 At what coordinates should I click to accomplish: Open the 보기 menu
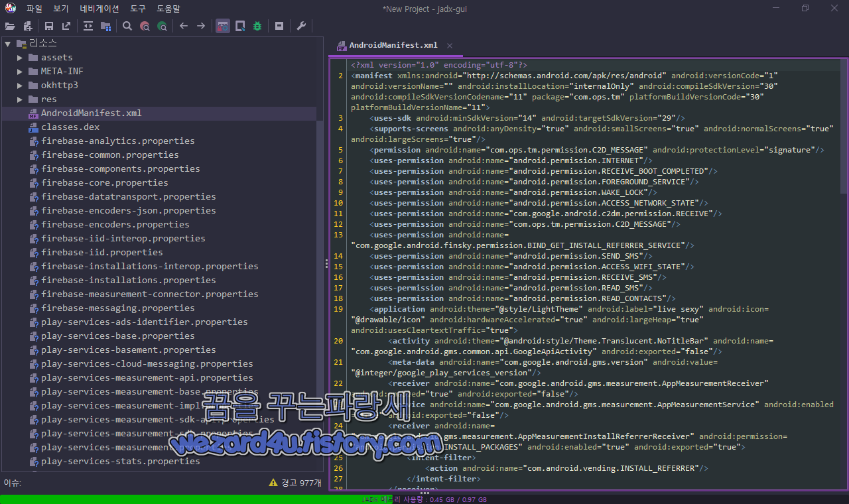point(61,9)
